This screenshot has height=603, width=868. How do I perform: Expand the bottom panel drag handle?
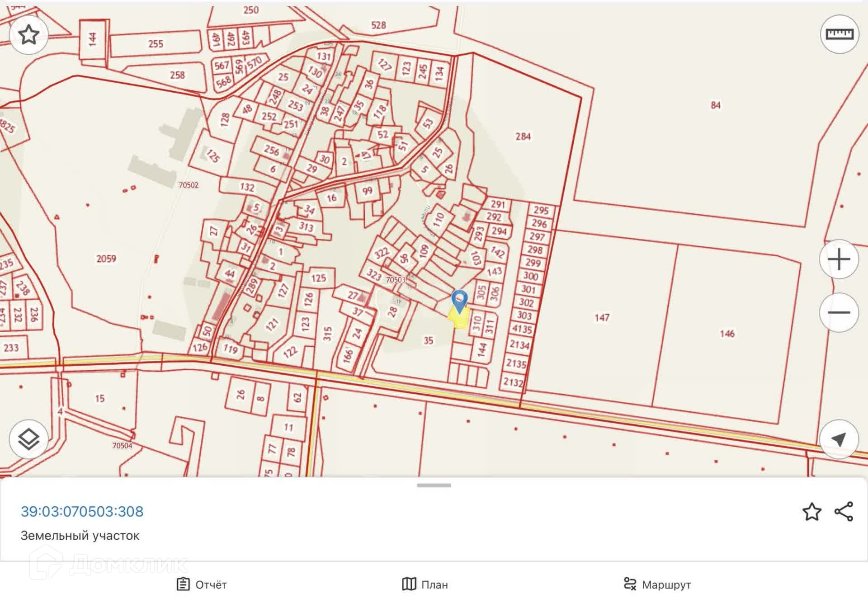(x=434, y=485)
